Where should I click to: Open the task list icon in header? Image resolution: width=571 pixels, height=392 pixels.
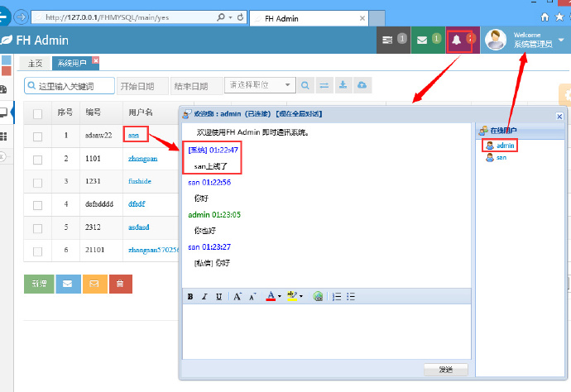click(387, 40)
